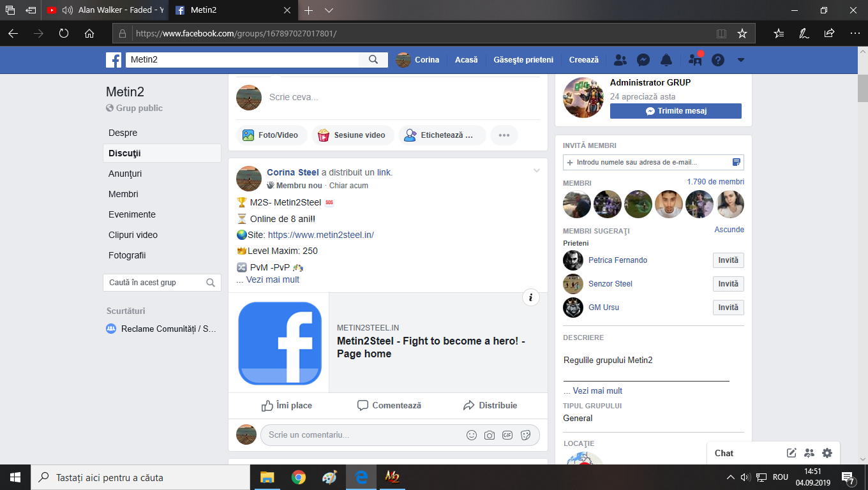
Task: Open the browser Settings and more menu
Action: click(x=855, y=33)
